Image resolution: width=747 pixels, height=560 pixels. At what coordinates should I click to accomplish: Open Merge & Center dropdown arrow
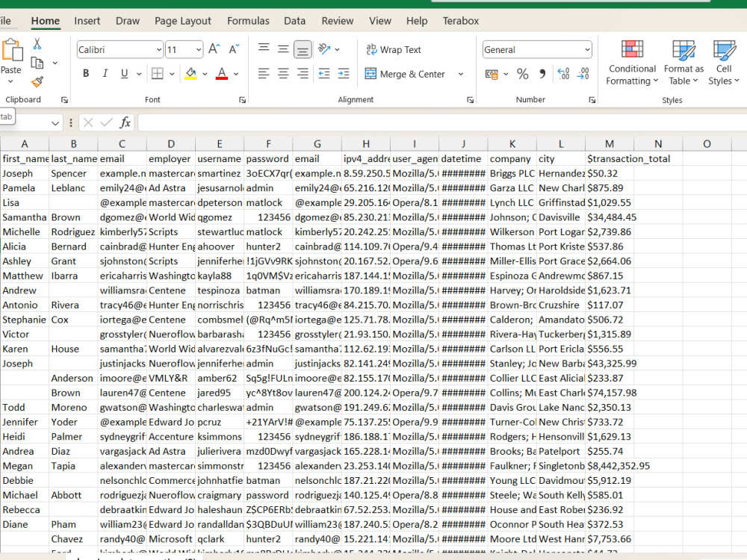(x=461, y=74)
